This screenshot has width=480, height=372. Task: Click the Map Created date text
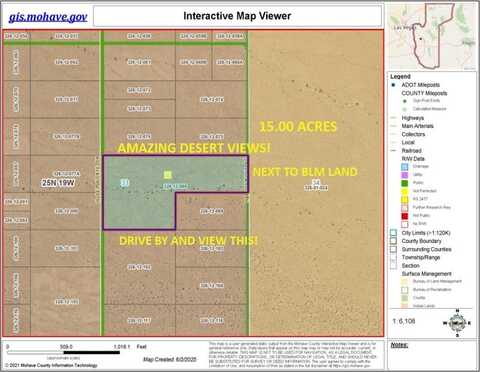pyautogui.click(x=170, y=359)
